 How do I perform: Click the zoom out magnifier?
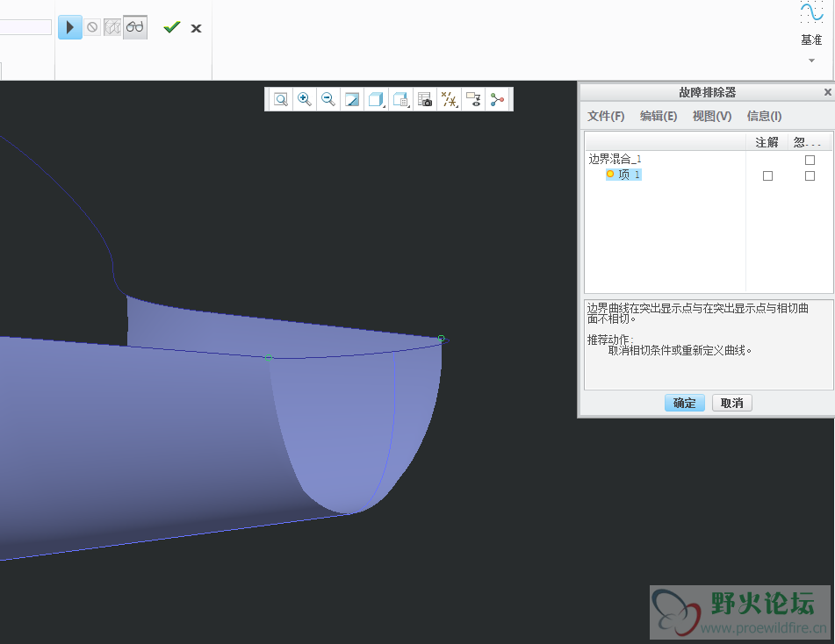coord(328,99)
